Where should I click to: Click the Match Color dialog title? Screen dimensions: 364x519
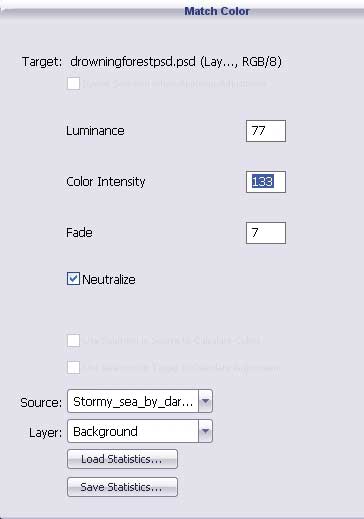[x=217, y=11]
